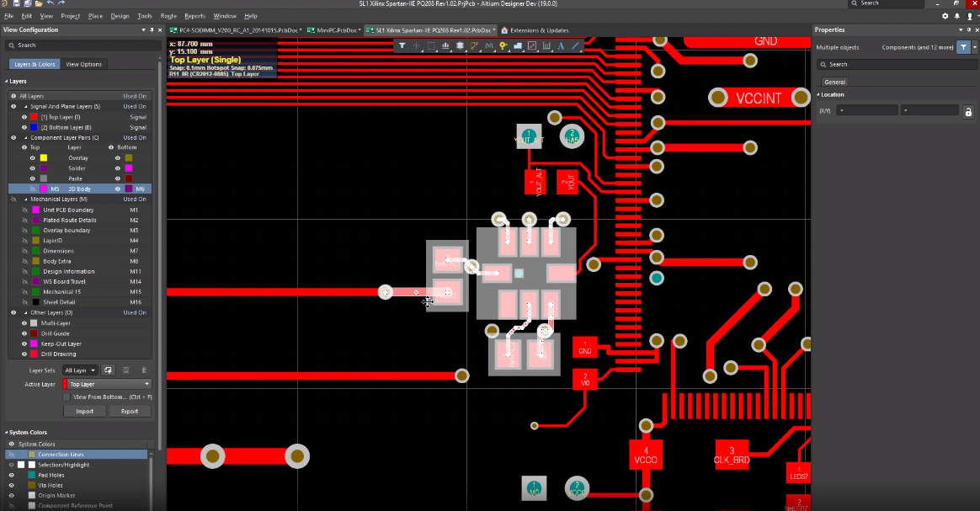Image resolution: width=980 pixels, height=511 pixels.
Task: Click the delete layer set trash icon
Action: click(144, 370)
